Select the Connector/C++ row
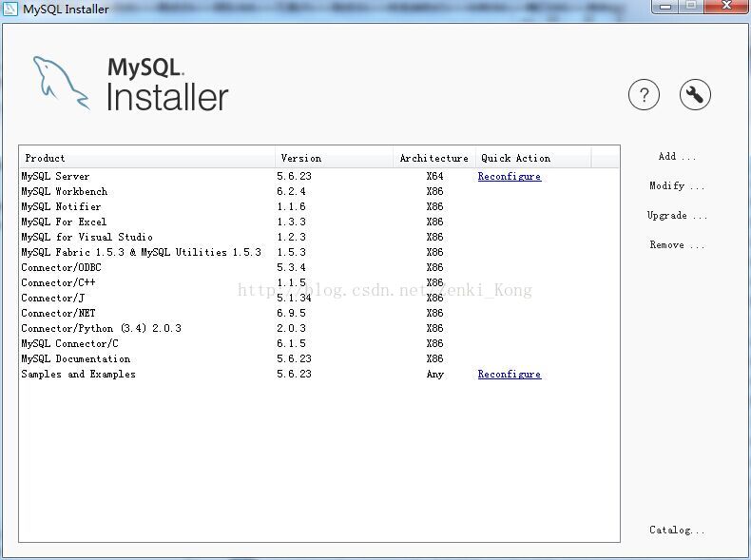This screenshot has width=751, height=560. (319, 282)
